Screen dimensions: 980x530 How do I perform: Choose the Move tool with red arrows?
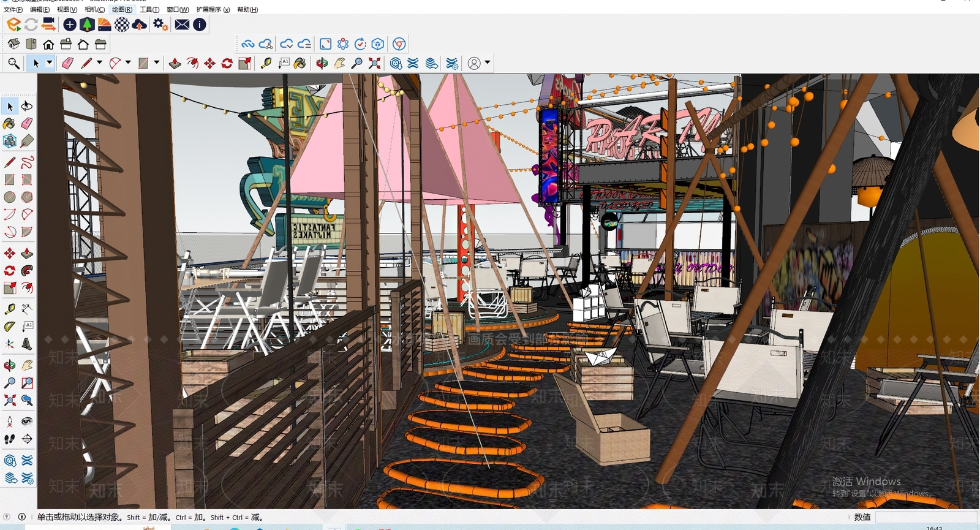(x=209, y=62)
